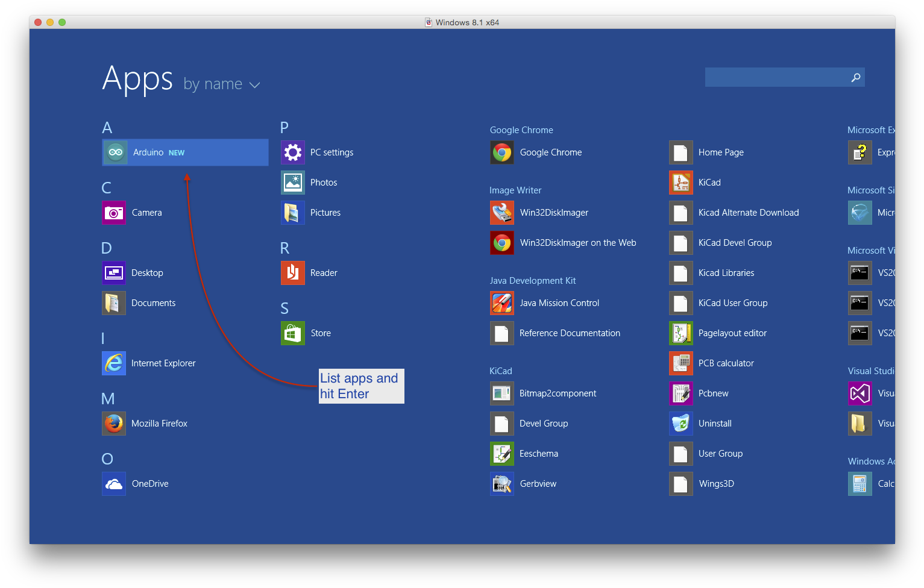This screenshot has height=588, width=924.
Task: Open the Store app icon
Action: pos(293,333)
